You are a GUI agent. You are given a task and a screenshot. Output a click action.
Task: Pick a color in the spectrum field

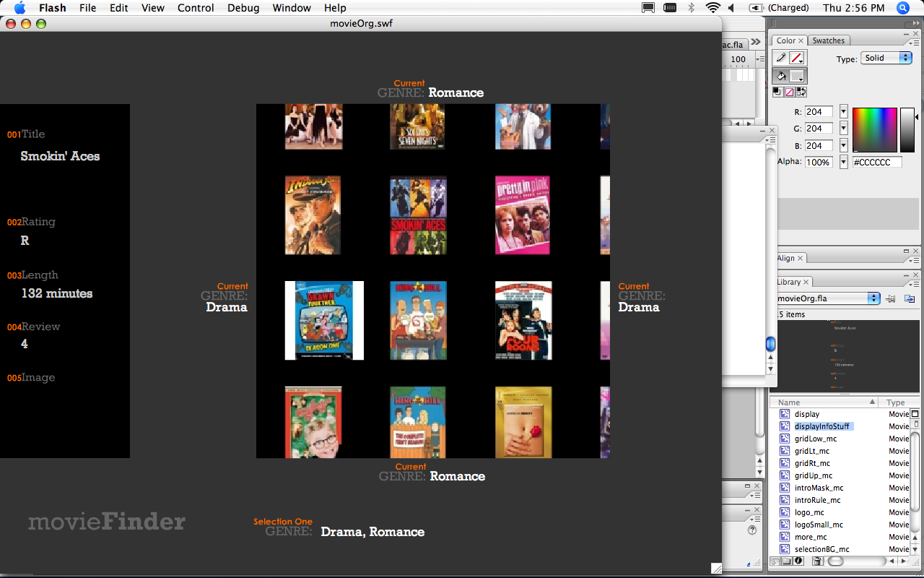pos(874,130)
